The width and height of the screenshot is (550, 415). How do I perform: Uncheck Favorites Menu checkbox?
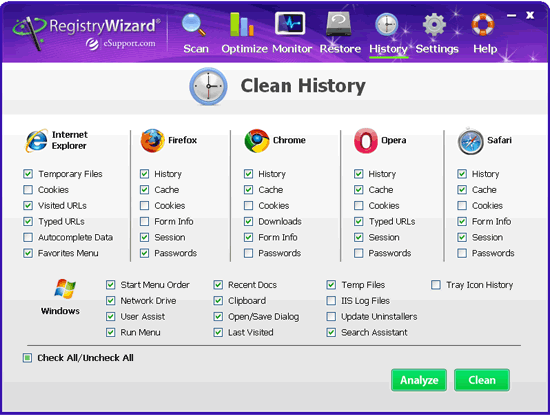click(28, 253)
